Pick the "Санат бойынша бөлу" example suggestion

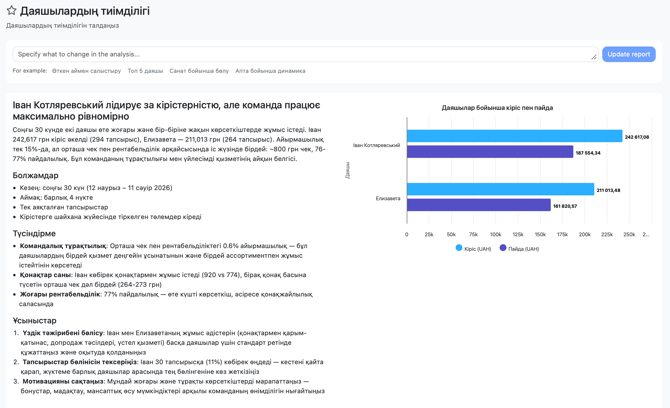(x=199, y=71)
